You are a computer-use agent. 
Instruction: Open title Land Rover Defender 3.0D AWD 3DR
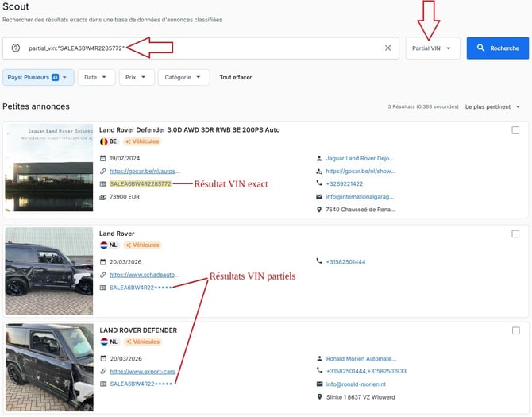click(x=189, y=130)
